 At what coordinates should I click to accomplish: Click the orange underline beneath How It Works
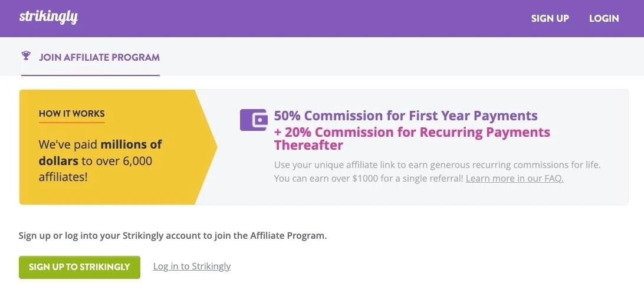click(72, 123)
